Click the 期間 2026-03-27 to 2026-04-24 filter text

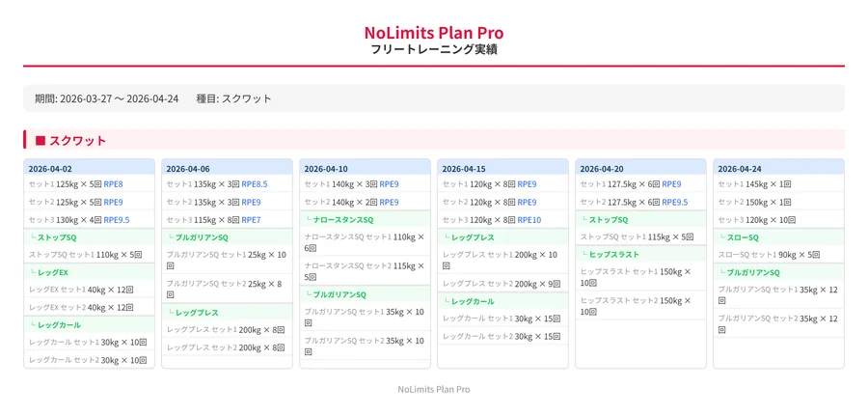(x=107, y=98)
